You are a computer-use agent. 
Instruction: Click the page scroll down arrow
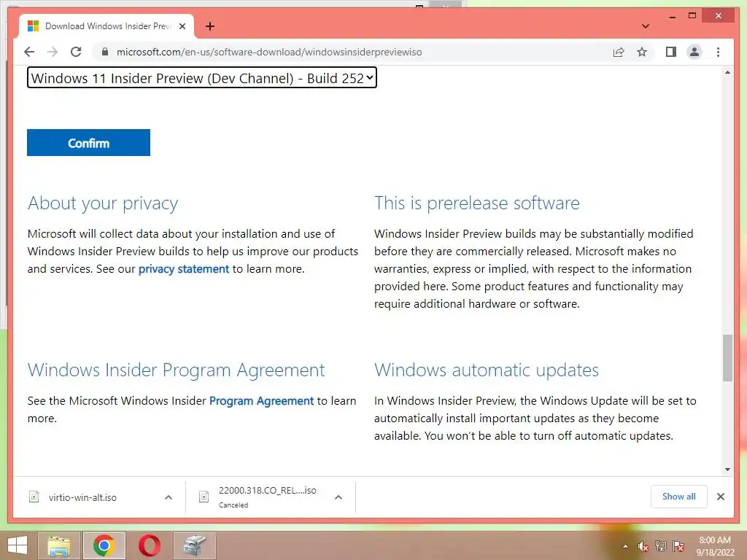click(x=727, y=470)
